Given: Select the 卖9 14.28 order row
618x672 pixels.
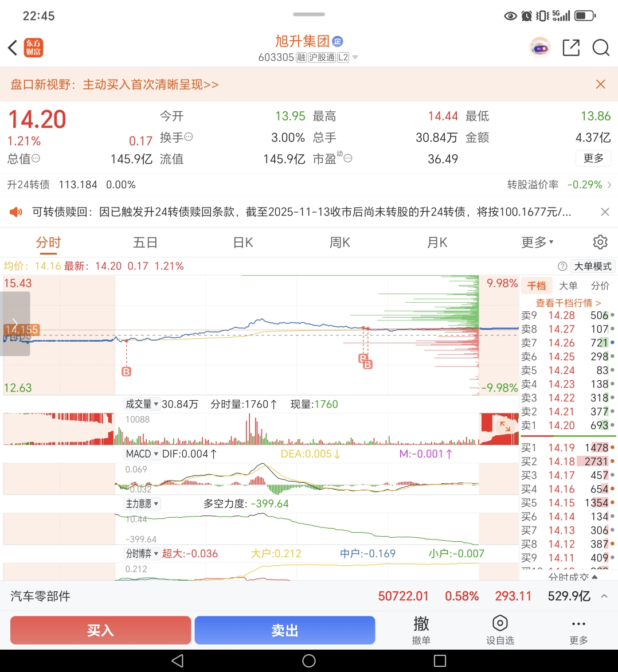Looking at the screenshot, I should point(568,315).
